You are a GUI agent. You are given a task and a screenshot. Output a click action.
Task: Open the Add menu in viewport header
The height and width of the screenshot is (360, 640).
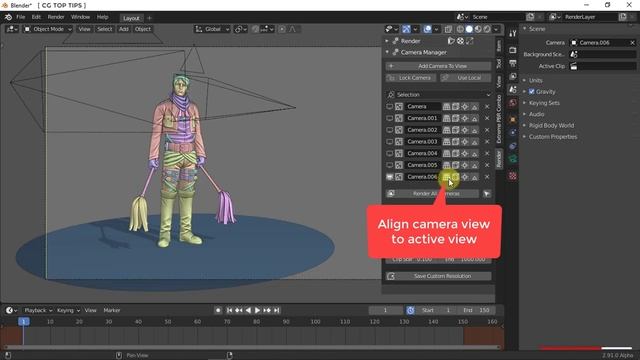coord(124,29)
